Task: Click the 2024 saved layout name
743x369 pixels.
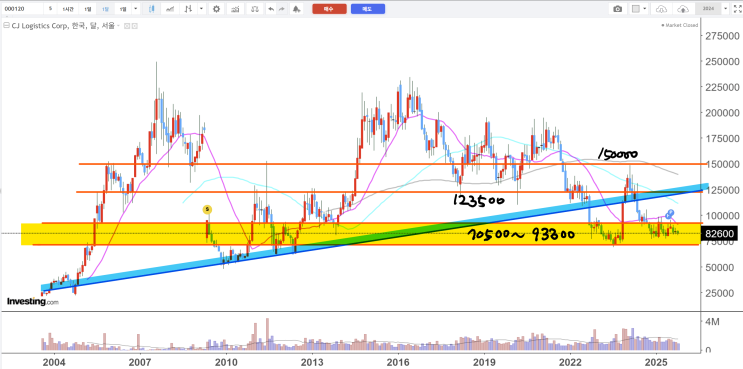Action: (708, 9)
